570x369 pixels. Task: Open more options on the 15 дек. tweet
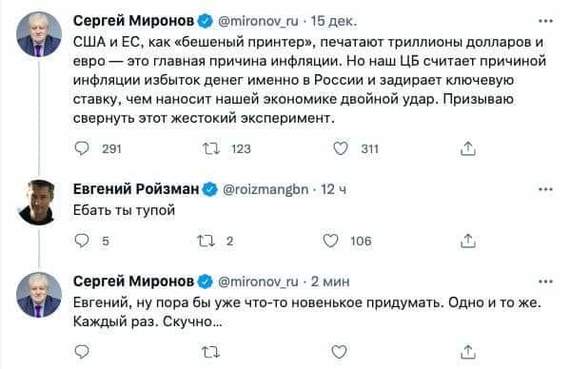pos(546,21)
